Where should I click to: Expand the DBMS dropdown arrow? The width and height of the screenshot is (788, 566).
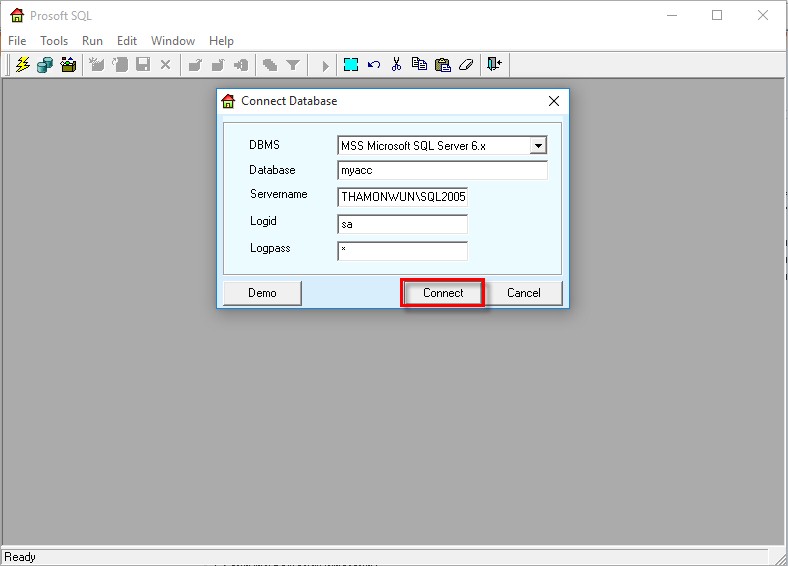coord(538,146)
